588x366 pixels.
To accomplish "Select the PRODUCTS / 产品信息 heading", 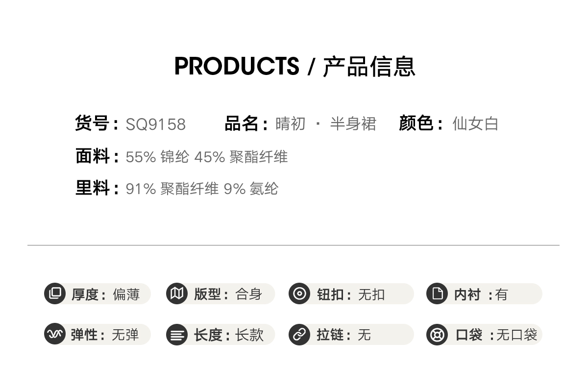I will [294, 67].
